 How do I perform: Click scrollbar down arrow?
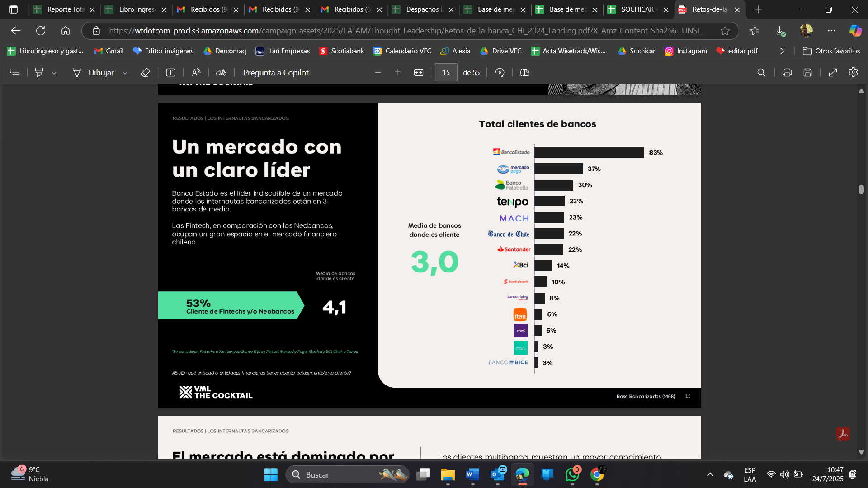(861, 452)
